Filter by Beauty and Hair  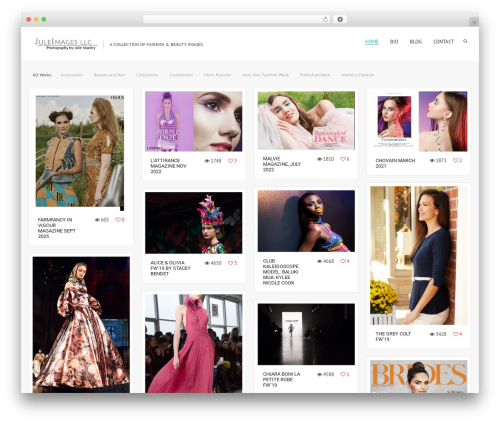tap(109, 75)
